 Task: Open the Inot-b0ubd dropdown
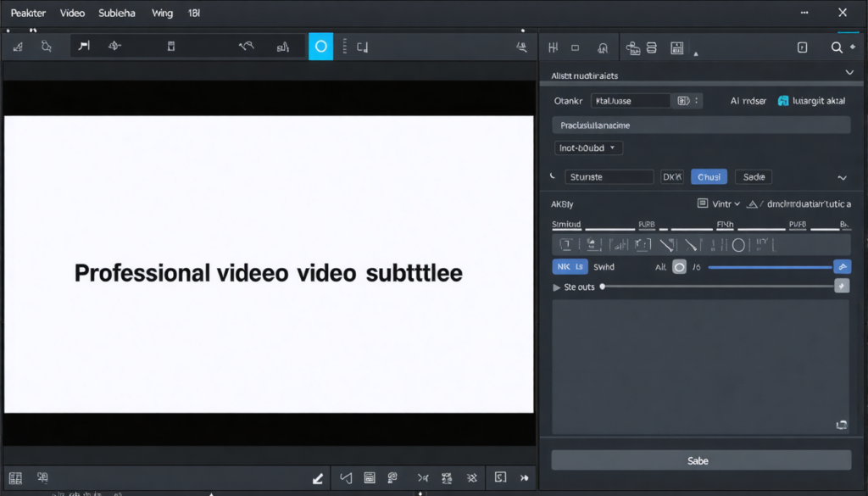pos(588,147)
